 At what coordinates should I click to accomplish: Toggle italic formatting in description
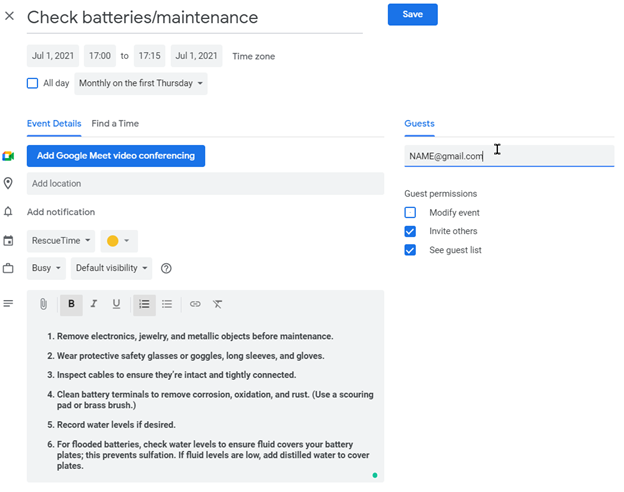click(x=94, y=304)
